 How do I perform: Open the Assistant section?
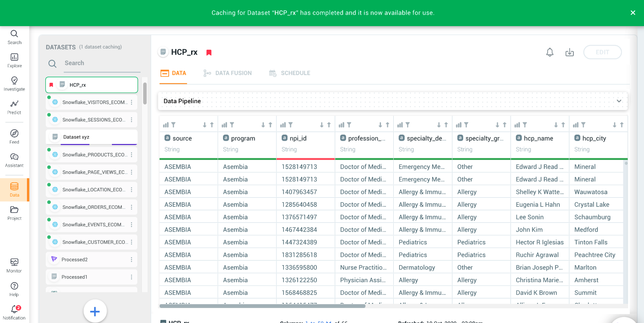point(14,160)
